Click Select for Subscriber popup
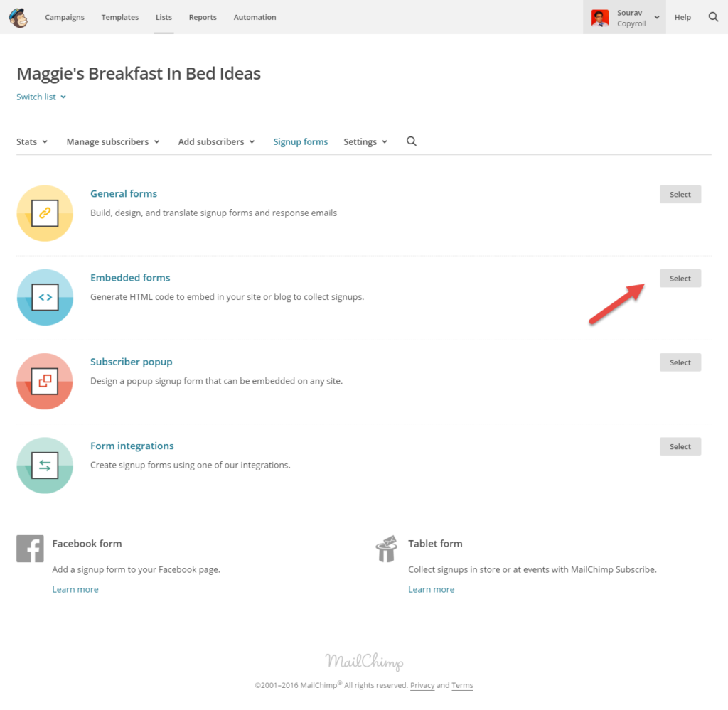728x710 pixels. pos(680,362)
